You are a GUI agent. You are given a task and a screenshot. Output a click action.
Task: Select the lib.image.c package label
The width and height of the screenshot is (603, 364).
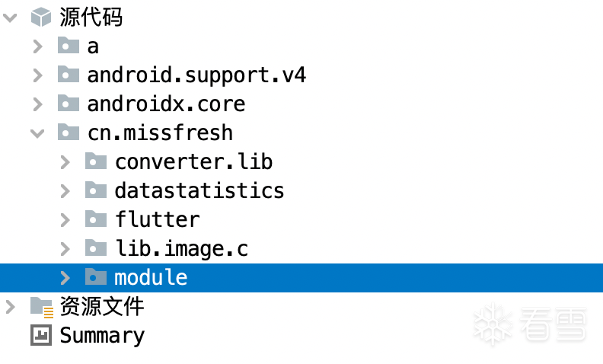[x=181, y=248]
